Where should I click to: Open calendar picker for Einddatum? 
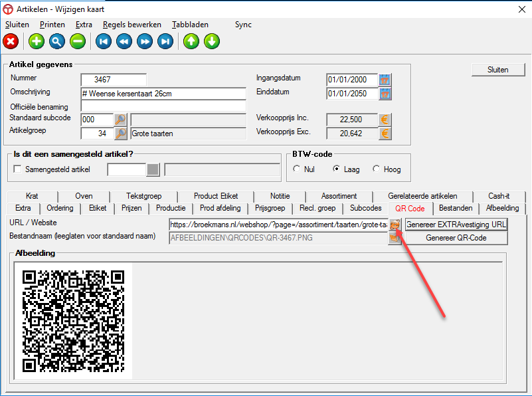[x=385, y=94]
